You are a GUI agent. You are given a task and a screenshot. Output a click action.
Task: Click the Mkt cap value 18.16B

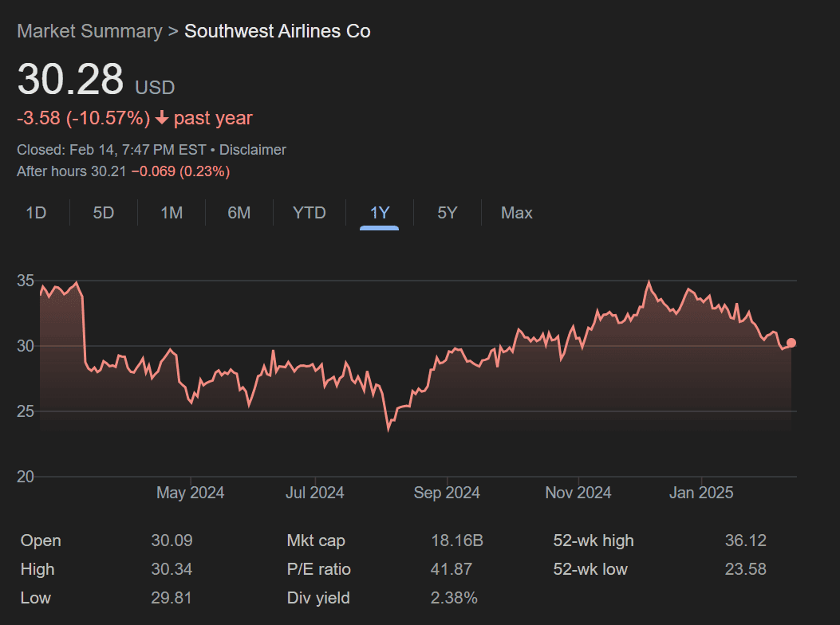pos(457,540)
